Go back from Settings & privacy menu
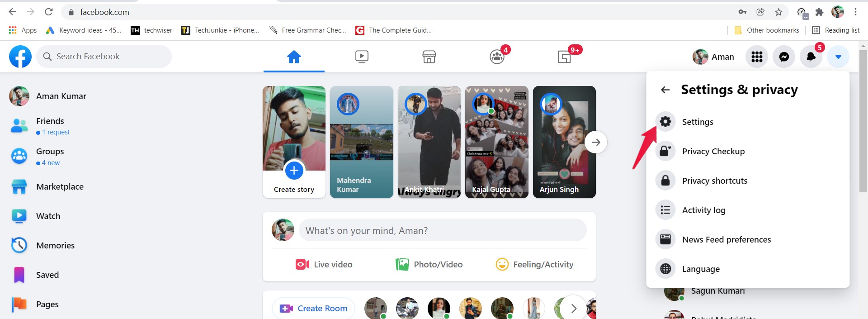 (x=665, y=90)
